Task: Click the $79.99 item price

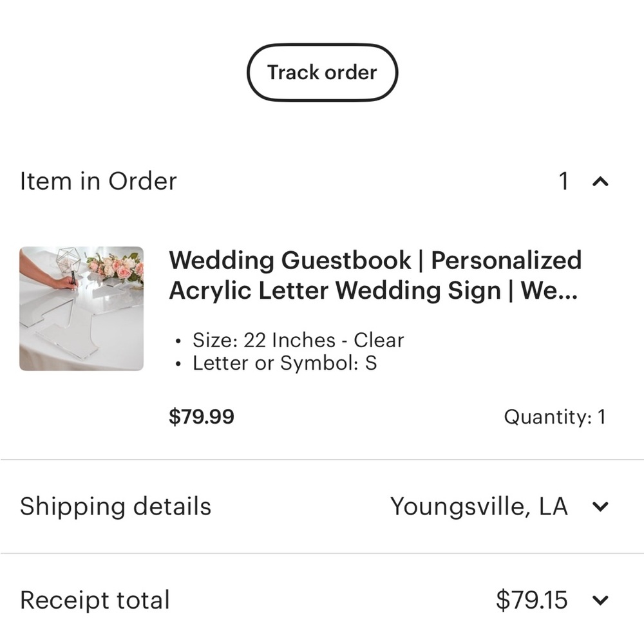Action: 202,417
